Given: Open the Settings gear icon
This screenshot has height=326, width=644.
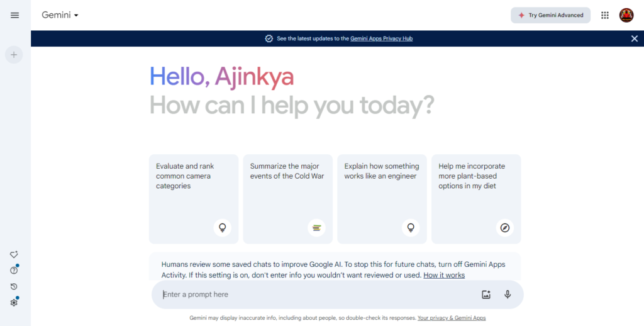Looking at the screenshot, I should tap(14, 303).
